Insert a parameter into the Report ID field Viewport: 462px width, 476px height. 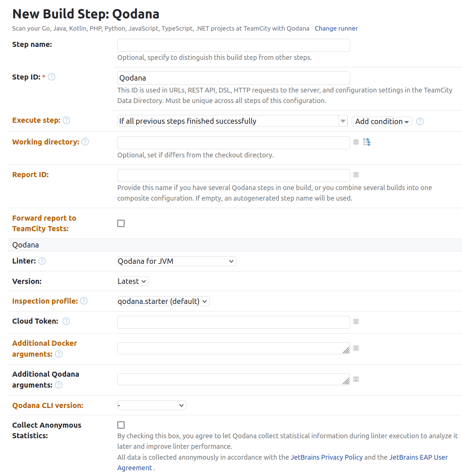pyautogui.click(x=356, y=174)
